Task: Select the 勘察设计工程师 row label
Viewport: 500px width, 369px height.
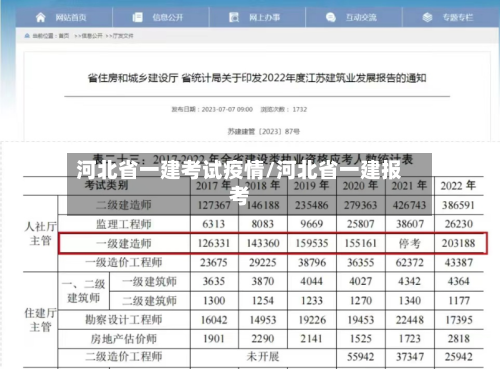Action: pos(124,320)
